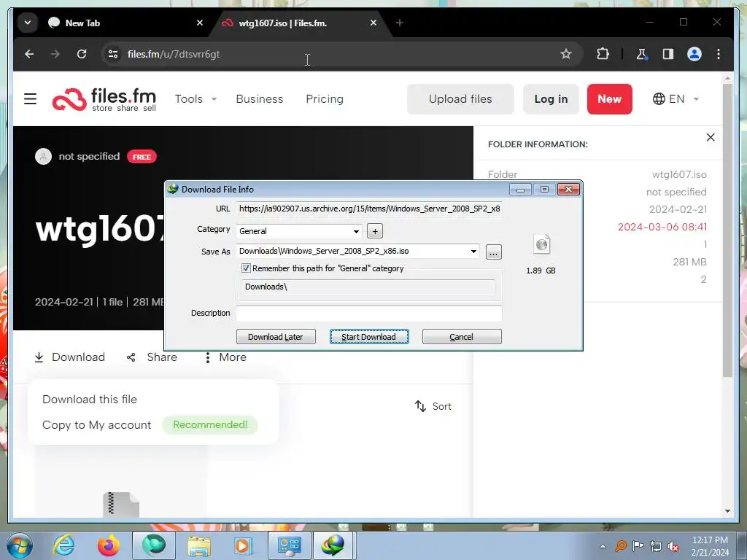Open the tab search chevron
747x560 pixels.
[28, 23]
